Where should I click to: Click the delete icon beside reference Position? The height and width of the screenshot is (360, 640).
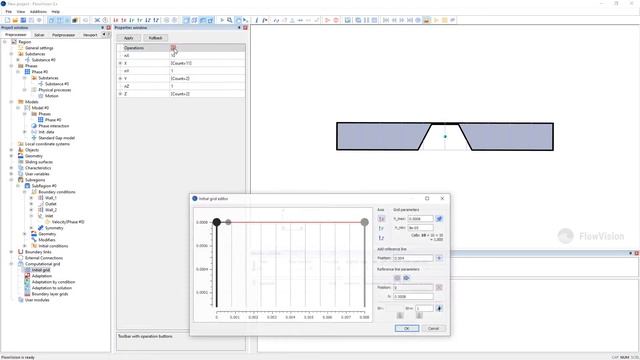click(x=439, y=287)
